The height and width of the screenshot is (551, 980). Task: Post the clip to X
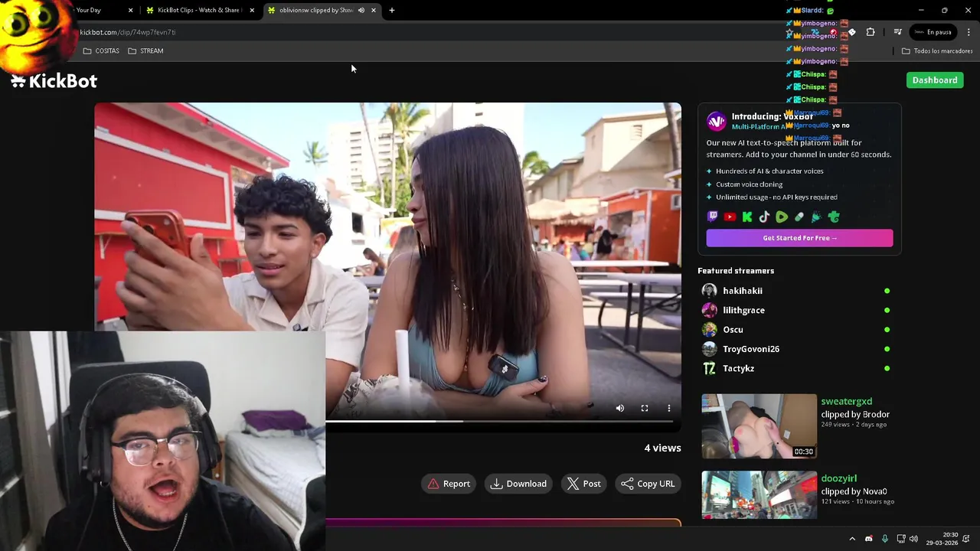(583, 484)
